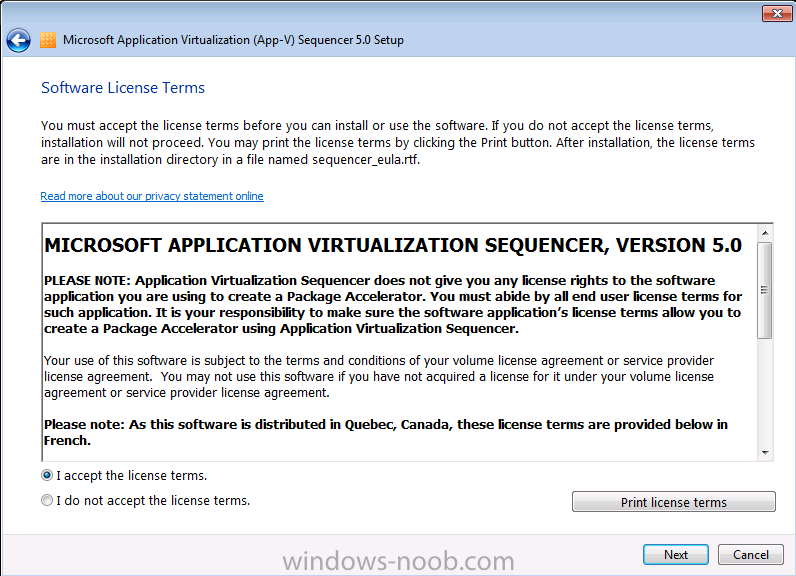Viewport: 796px width, 576px height.
Task: Click the App-V Sequencer setup icon
Action: [48, 40]
